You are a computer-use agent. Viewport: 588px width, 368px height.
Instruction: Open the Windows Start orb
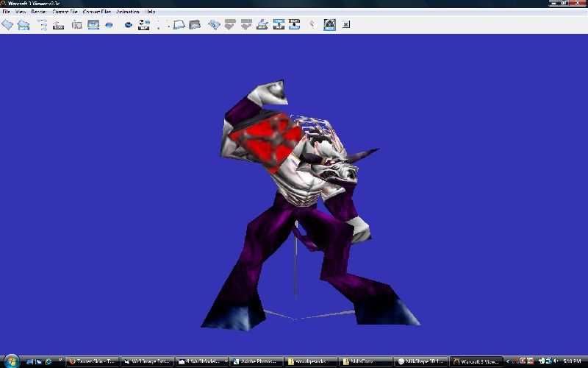click(x=11, y=361)
